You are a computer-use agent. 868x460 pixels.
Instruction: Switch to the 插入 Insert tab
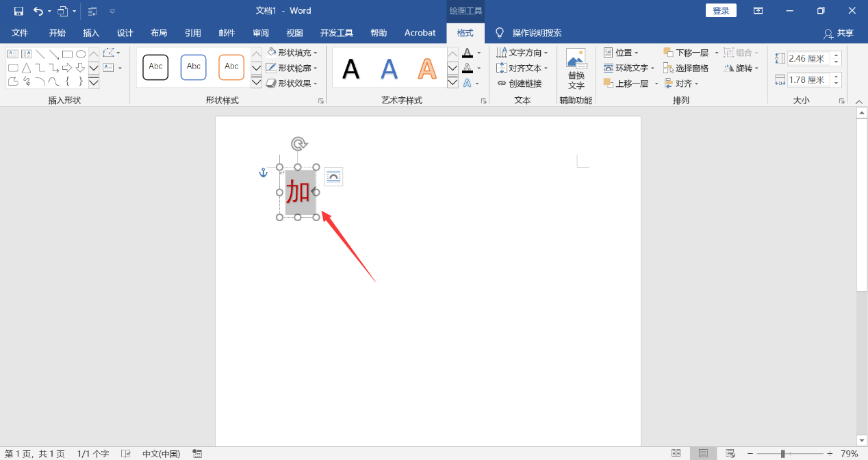91,33
